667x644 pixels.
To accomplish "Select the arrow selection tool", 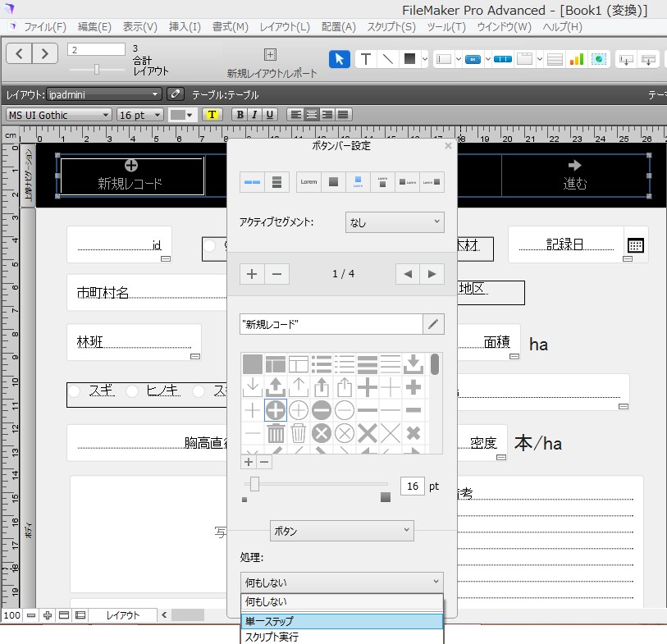I will [x=339, y=59].
